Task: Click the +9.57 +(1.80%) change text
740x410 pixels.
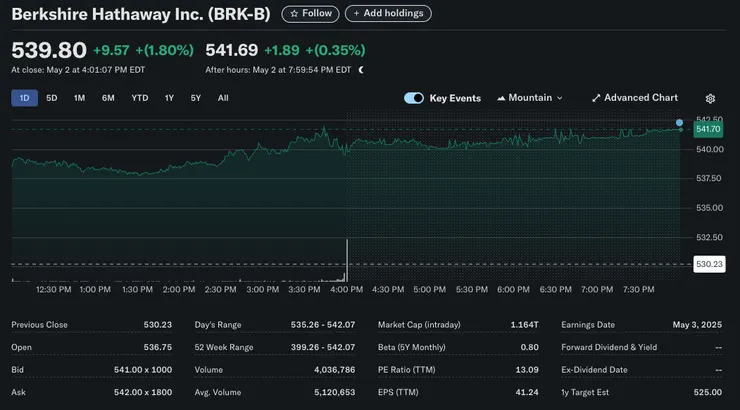Action: coord(143,50)
